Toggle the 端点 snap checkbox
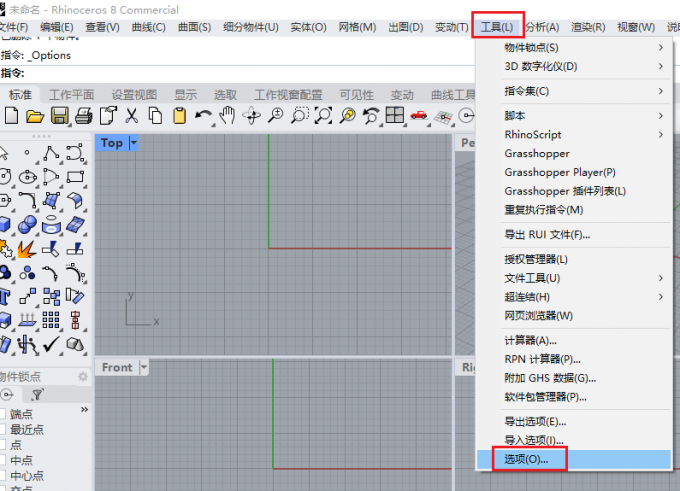 (2, 414)
